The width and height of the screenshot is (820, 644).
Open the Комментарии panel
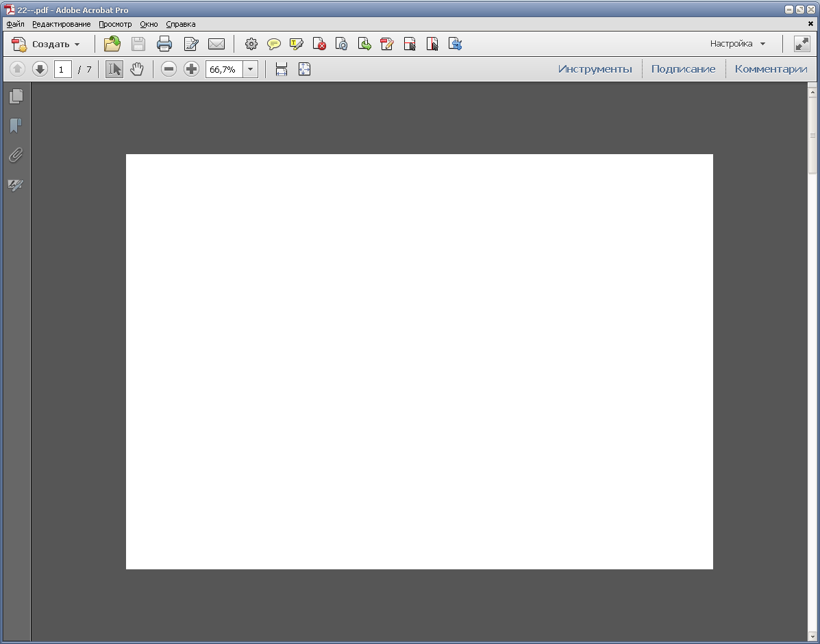point(771,69)
